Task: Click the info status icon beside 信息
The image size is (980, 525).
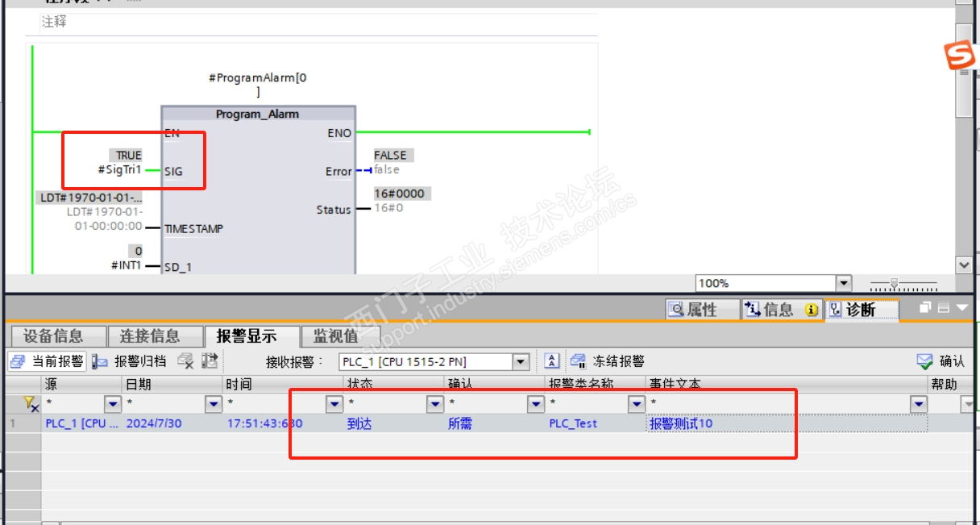Action: pyautogui.click(x=812, y=310)
